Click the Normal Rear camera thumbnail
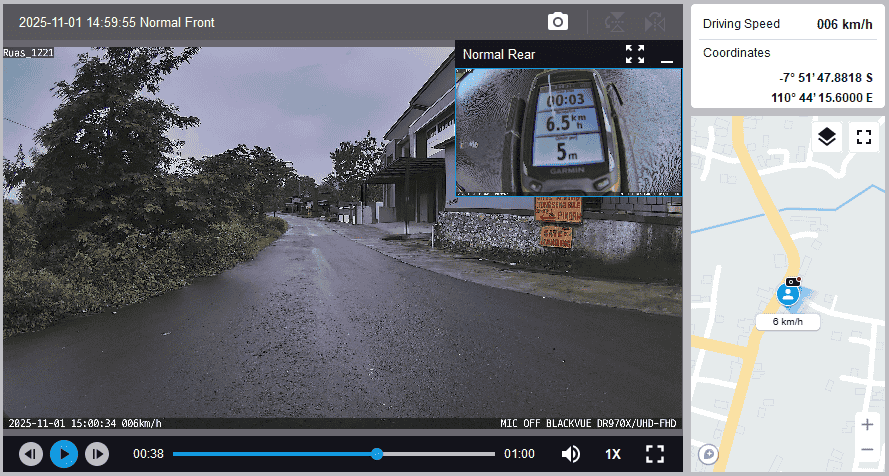Viewport: 889px width, 476px height. tap(568, 130)
